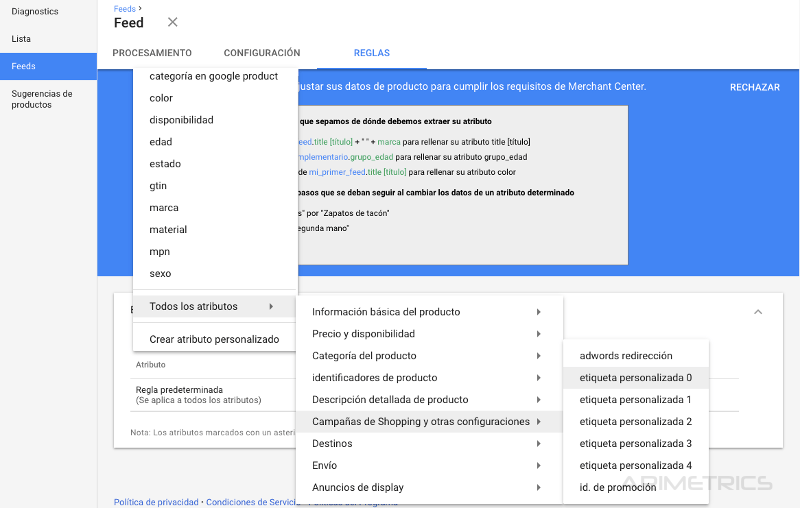800x508 pixels.
Task: Select categoría en google product attribute
Action: pos(215,76)
